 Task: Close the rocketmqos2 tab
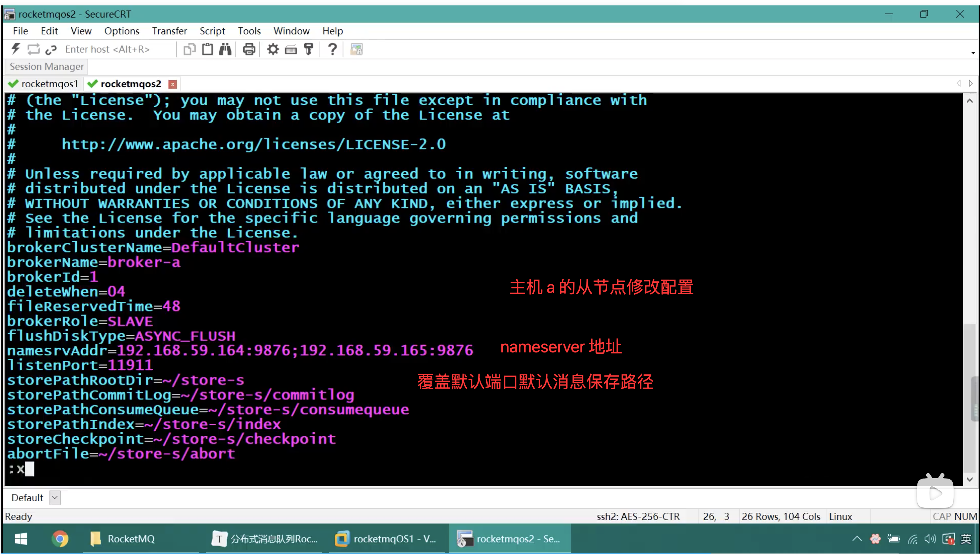click(x=173, y=84)
